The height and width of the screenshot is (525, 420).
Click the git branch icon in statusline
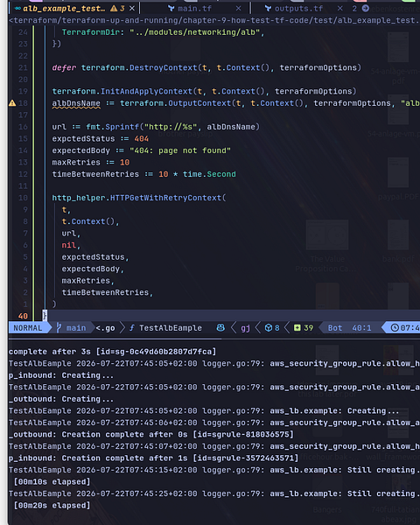tap(59, 327)
